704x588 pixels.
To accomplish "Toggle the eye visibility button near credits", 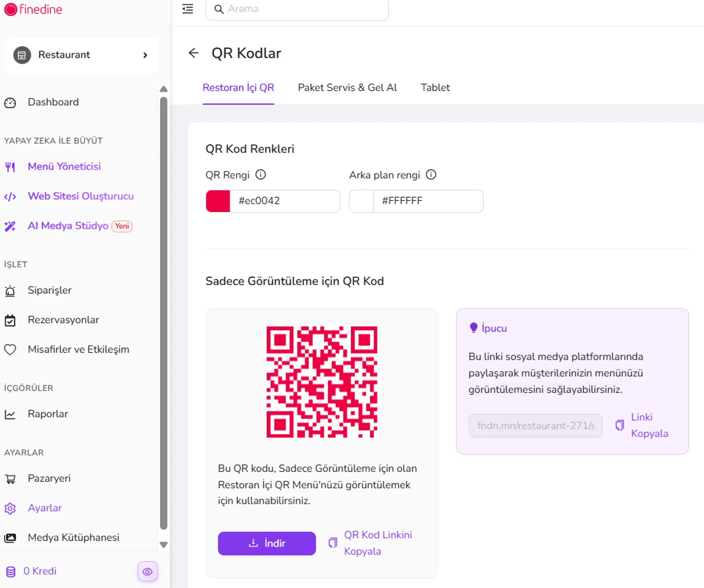I will (x=148, y=572).
